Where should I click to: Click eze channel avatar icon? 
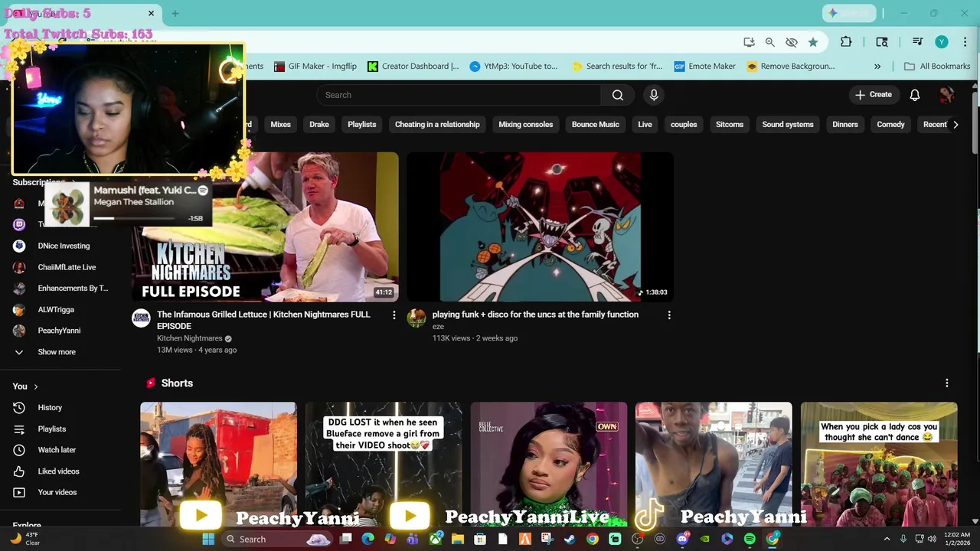pyautogui.click(x=416, y=318)
